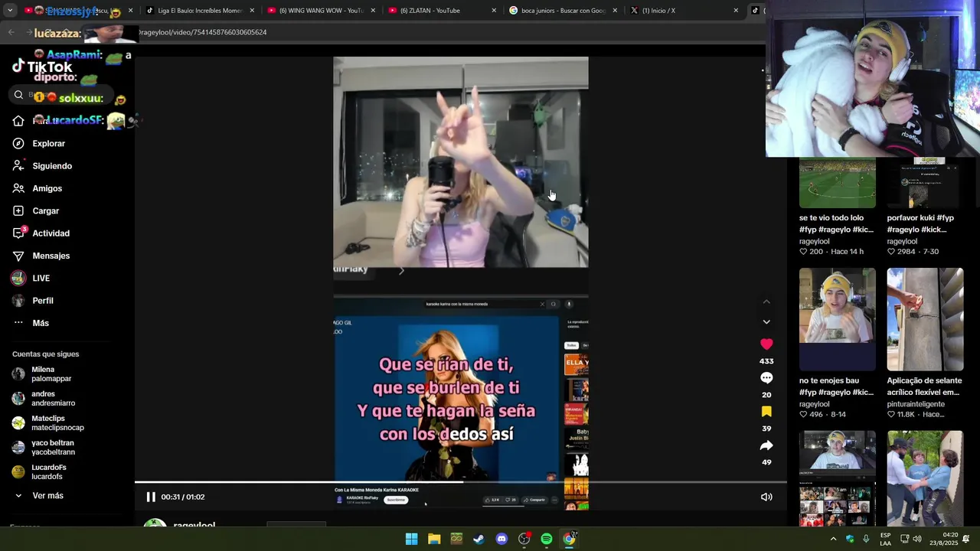Show hidden system tray icons
Viewport: 980px width, 551px height.
coord(833,539)
